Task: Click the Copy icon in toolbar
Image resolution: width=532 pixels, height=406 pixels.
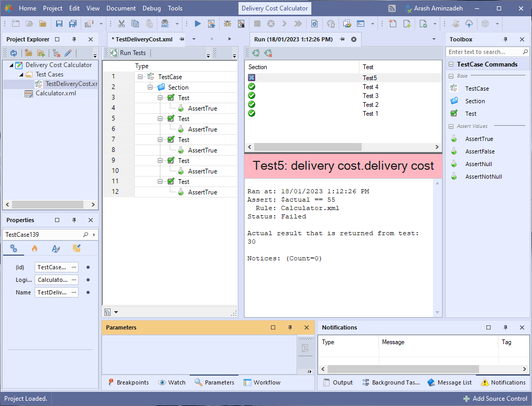Action: click(135, 24)
